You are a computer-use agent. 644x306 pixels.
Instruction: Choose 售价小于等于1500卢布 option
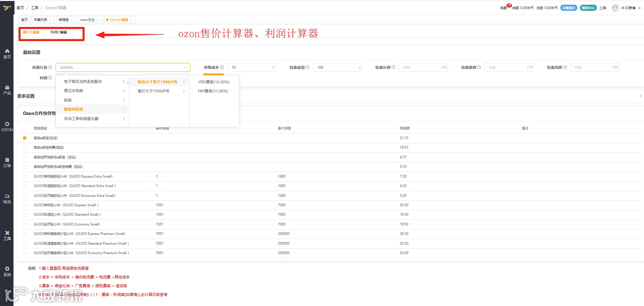click(x=159, y=82)
